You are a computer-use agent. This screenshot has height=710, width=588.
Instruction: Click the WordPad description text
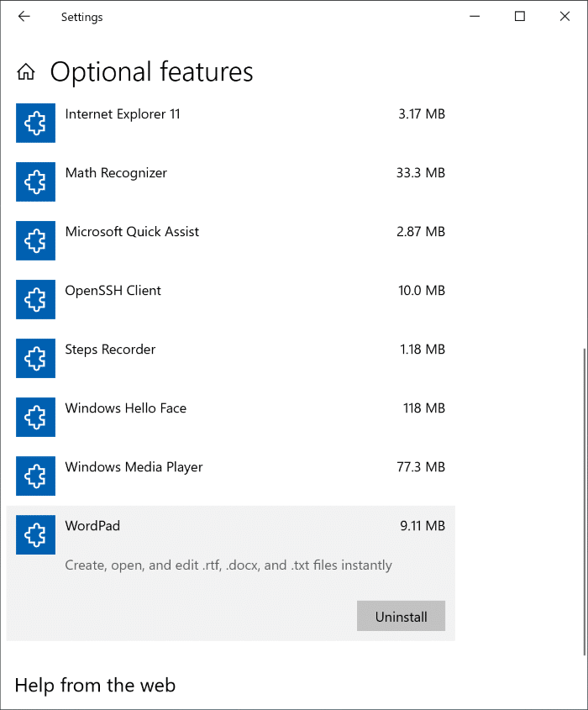(x=228, y=565)
